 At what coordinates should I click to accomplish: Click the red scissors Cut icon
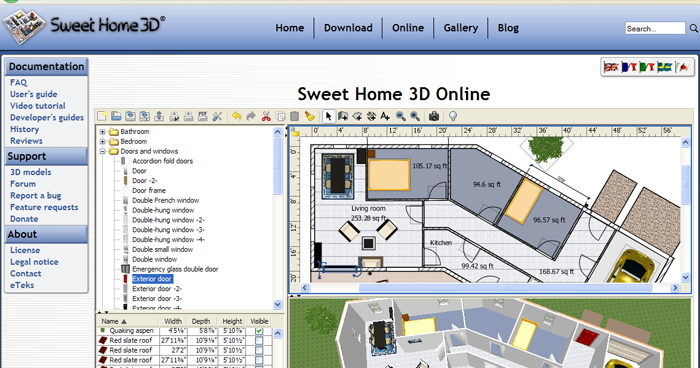pos(266,117)
